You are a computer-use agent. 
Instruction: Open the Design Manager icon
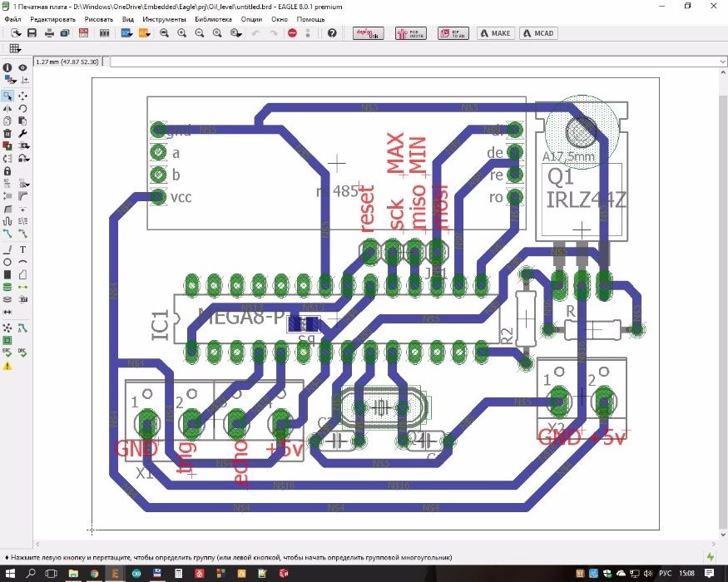tap(105, 33)
